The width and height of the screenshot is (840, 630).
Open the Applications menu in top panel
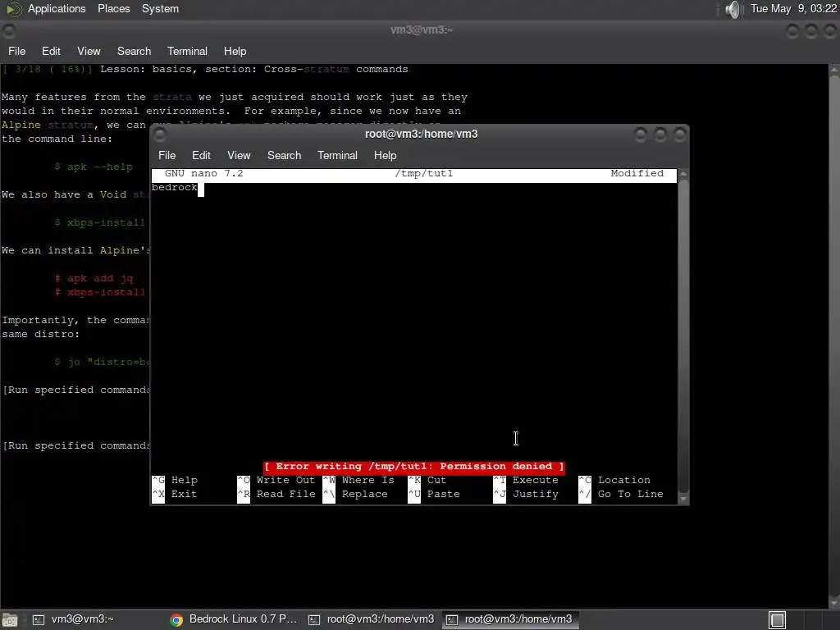click(x=57, y=8)
